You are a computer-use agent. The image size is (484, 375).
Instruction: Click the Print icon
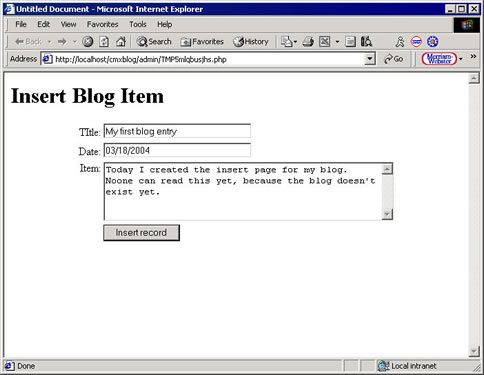[308, 42]
